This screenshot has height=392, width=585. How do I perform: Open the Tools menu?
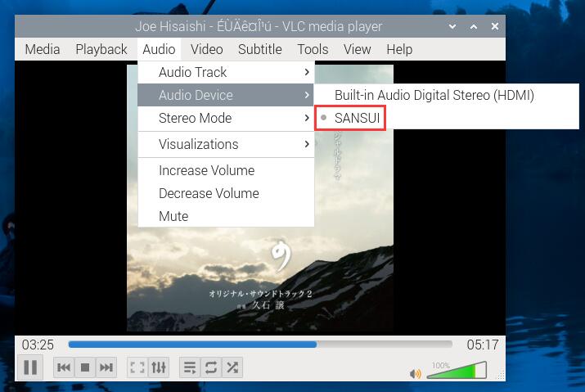coord(313,49)
